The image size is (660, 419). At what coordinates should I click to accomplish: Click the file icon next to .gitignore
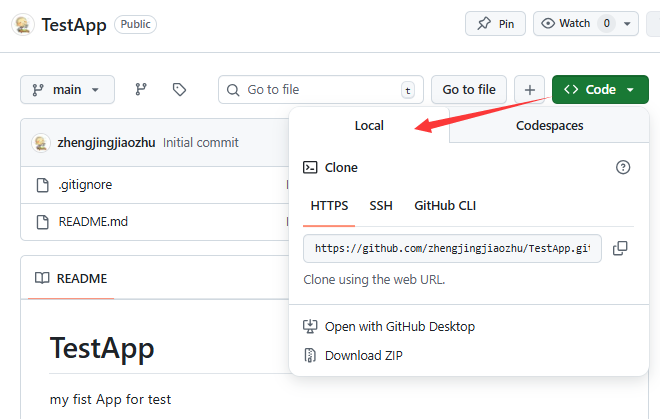(x=43, y=185)
